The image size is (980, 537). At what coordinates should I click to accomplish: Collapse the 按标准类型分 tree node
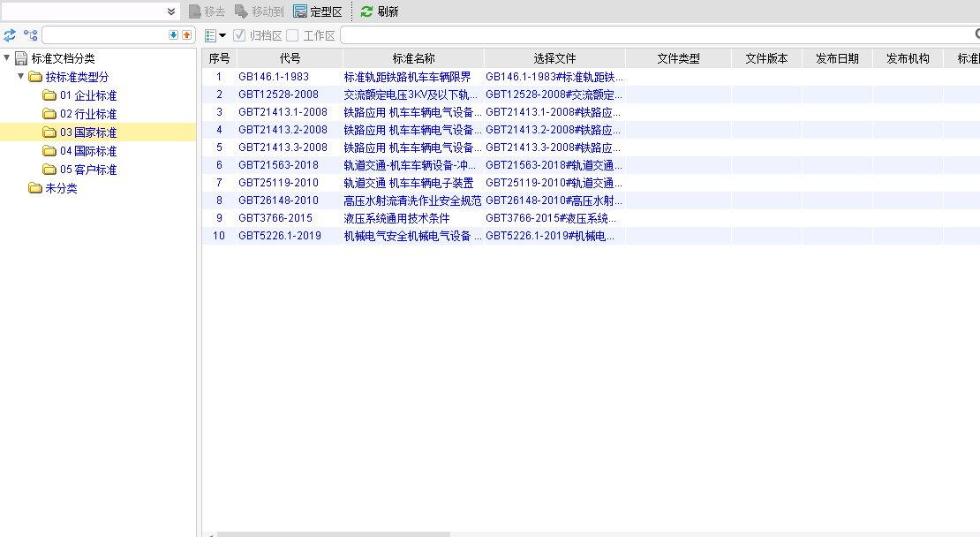point(20,76)
